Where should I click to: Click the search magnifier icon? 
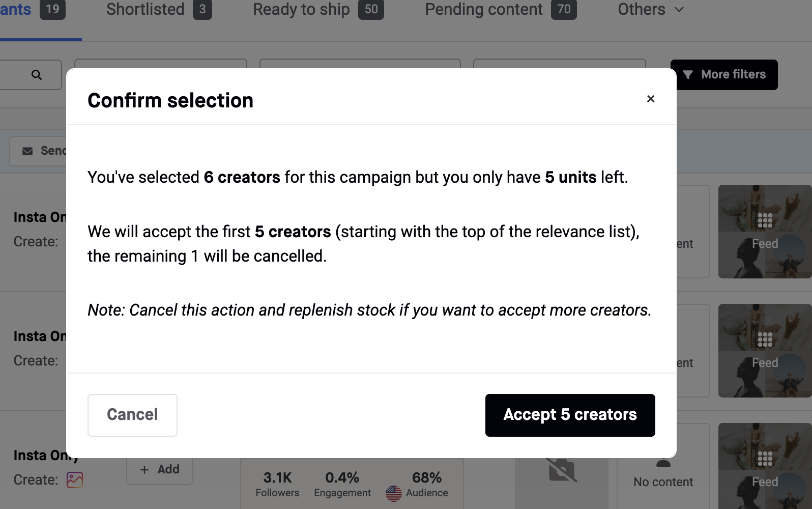pyautogui.click(x=37, y=75)
